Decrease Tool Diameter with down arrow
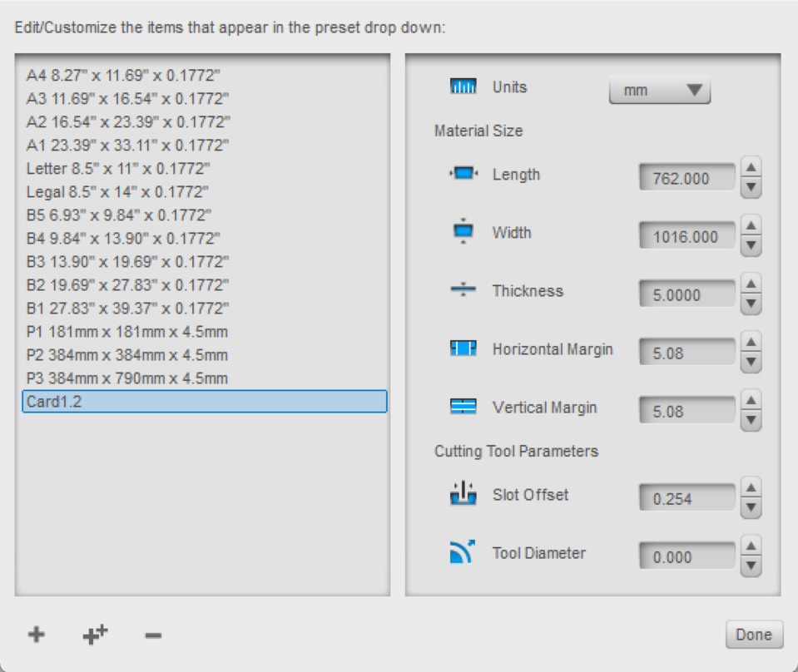Screen dimensions: 798x672 click(751, 566)
